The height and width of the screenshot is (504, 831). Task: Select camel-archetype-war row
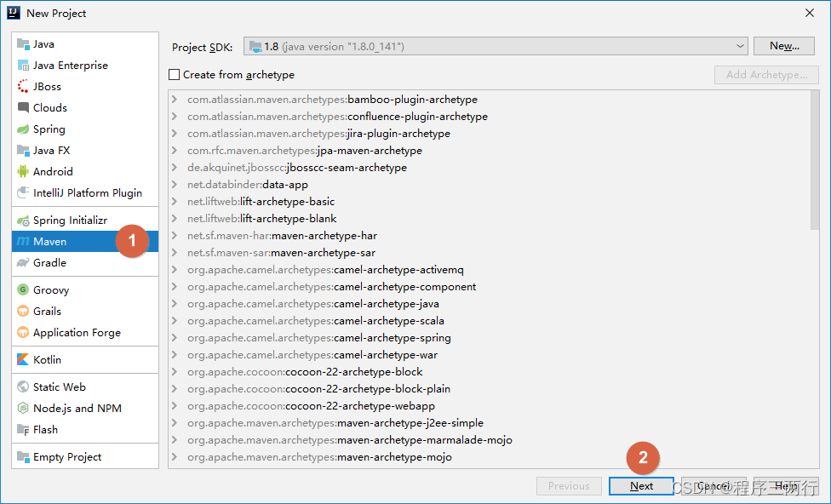coord(490,354)
